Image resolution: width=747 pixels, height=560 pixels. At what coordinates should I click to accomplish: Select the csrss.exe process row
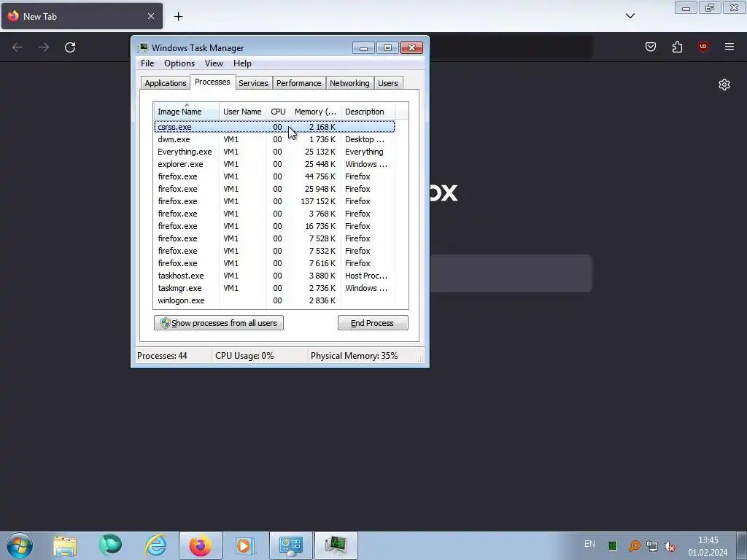(274, 127)
